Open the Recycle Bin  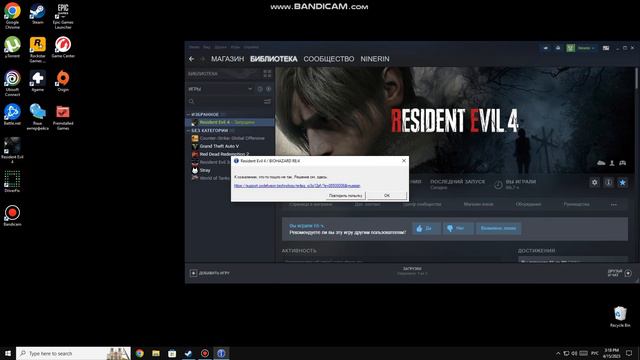pos(620,316)
